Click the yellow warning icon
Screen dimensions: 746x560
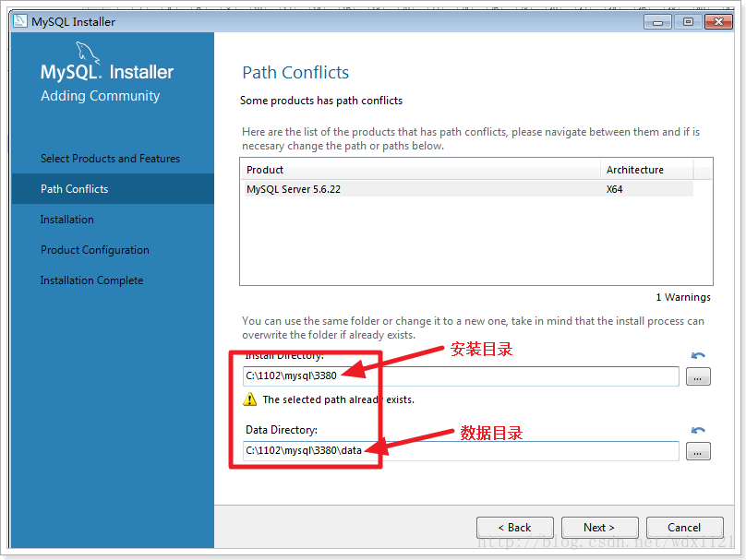[x=250, y=399]
